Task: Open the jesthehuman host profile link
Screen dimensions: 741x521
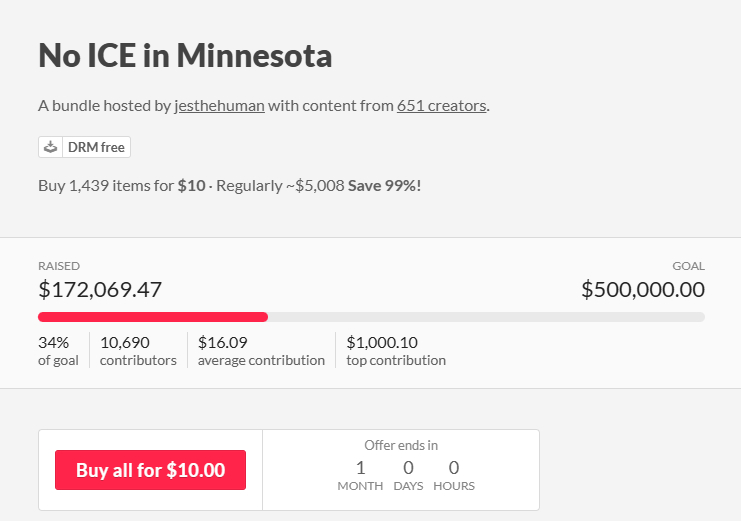Action: pos(219,105)
